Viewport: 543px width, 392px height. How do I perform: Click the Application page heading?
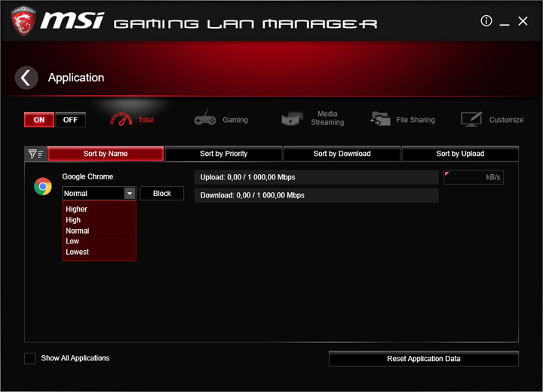[76, 78]
